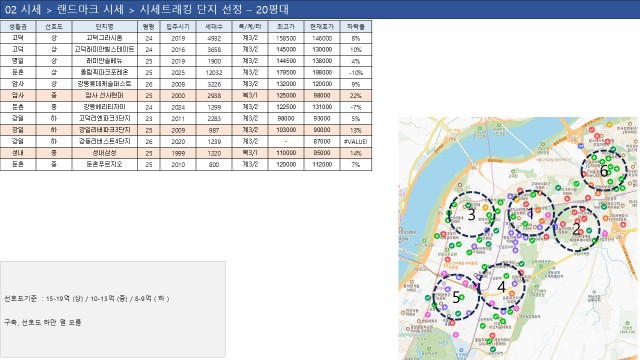Viewport: 640px width, 360px height.
Task: Click the 입주시기 column header
Action: point(178,27)
